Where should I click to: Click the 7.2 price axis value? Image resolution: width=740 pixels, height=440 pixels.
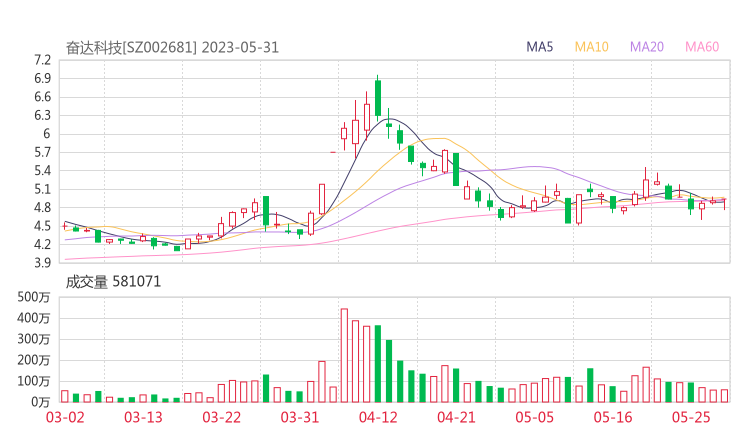tap(42, 60)
